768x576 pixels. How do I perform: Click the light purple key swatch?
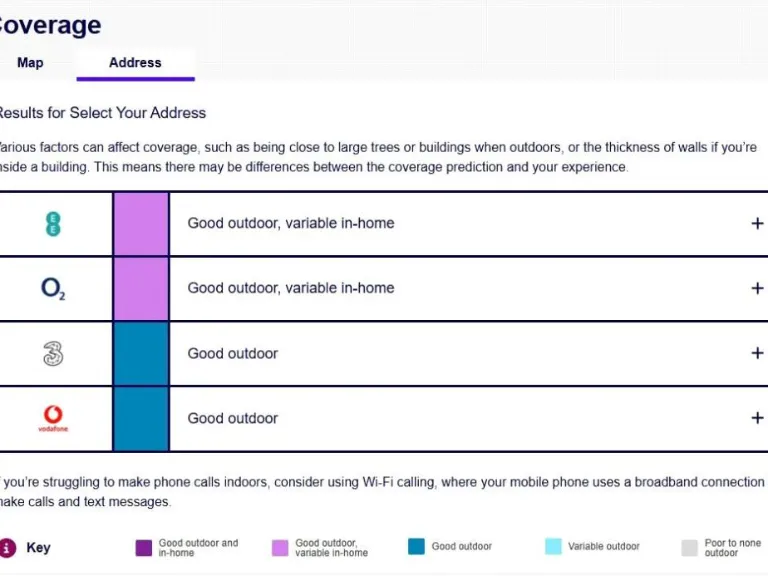pyautogui.click(x=280, y=547)
